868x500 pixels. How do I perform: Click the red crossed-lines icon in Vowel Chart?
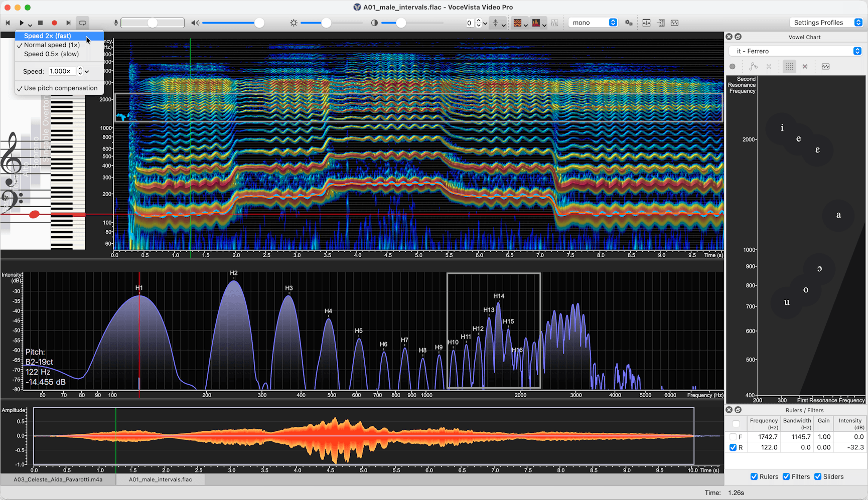805,67
